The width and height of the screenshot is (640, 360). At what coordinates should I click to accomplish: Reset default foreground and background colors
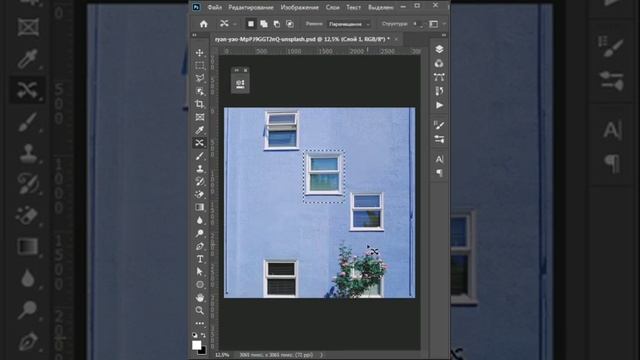[x=195, y=335]
